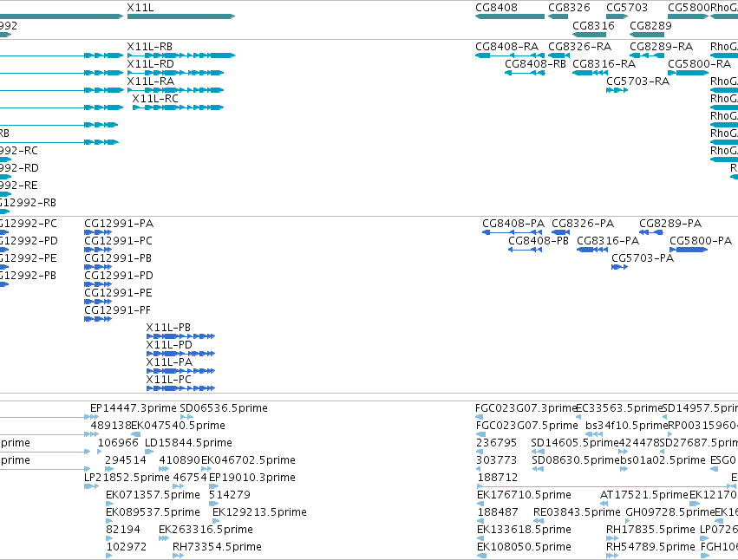This screenshot has height=560, width=738.
Task: Click the LP21852.5prime EST label
Action: (127, 479)
